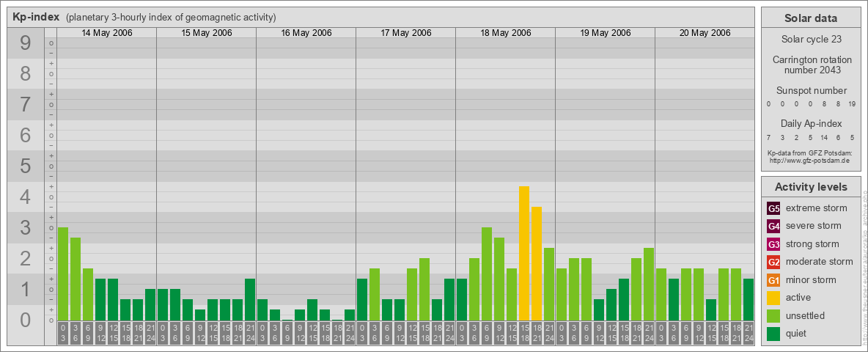Click the Ap-index value 7

tap(769, 137)
